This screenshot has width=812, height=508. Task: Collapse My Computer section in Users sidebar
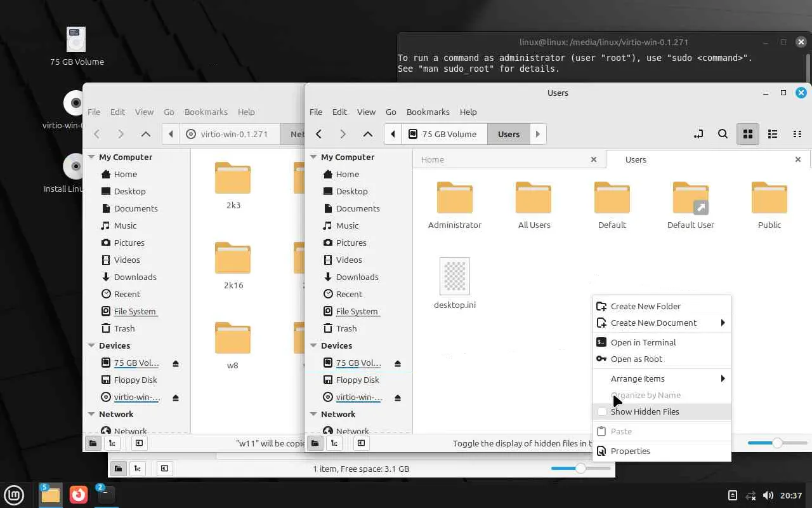pyautogui.click(x=313, y=157)
